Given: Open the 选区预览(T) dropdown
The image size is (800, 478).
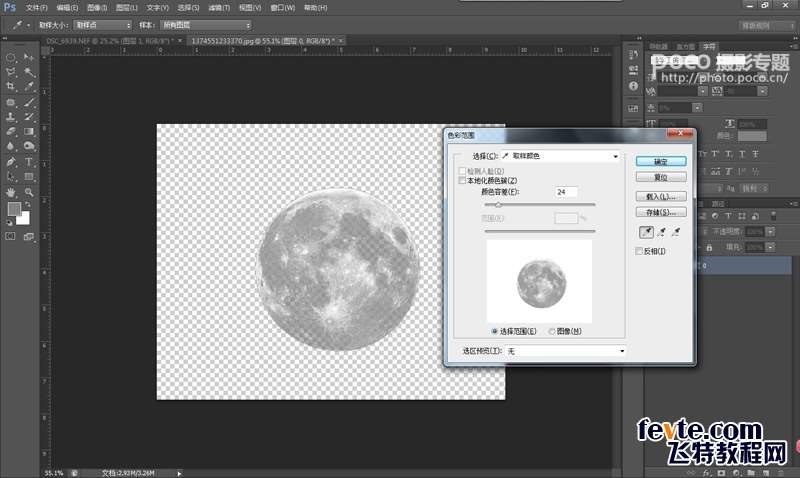Looking at the screenshot, I should click(x=565, y=351).
